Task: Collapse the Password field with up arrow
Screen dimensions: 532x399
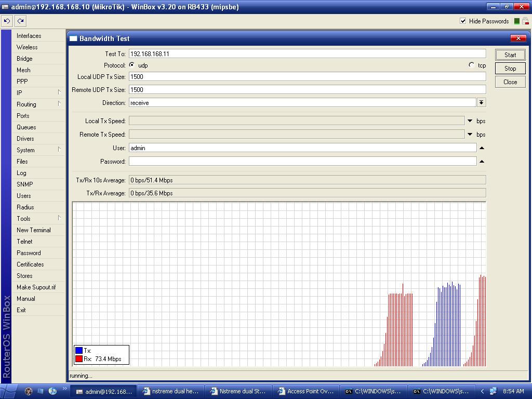Action: 482,162
